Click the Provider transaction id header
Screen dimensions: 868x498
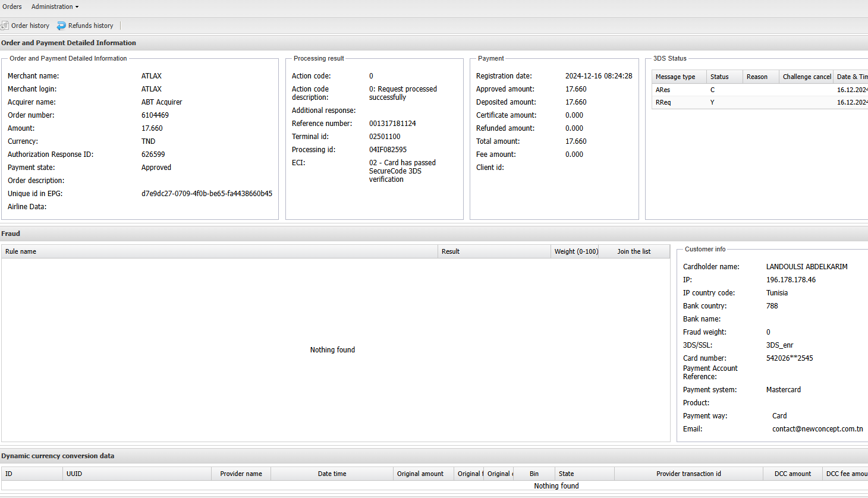click(688, 474)
